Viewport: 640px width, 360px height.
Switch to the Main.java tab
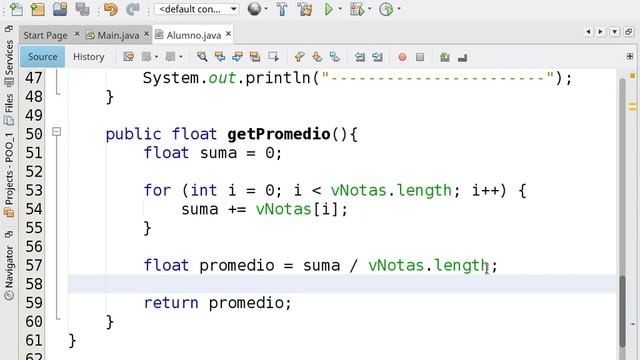coord(118,36)
